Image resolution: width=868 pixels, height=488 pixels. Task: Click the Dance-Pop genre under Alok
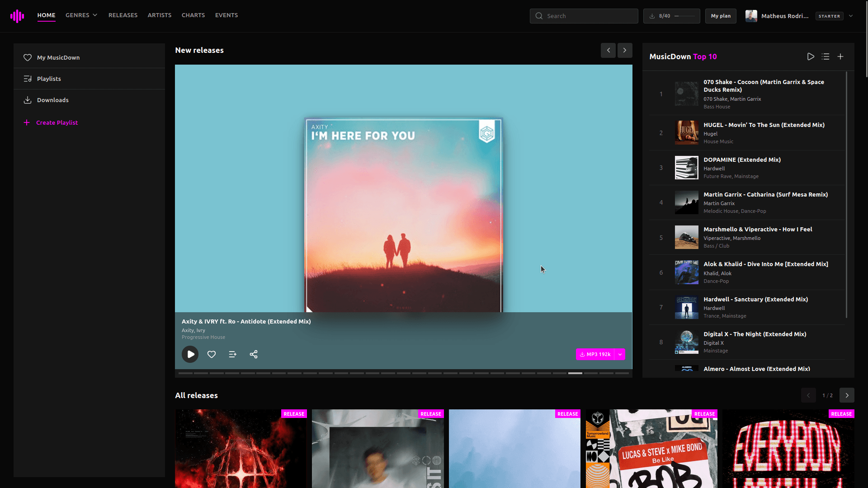pyautogui.click(x=716, y=281)
